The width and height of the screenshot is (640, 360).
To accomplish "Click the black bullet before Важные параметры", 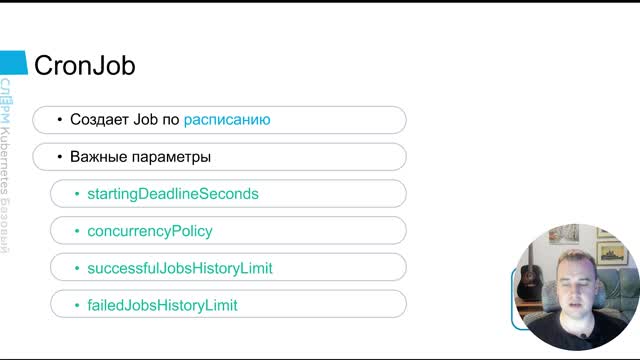I will [60, 157].
